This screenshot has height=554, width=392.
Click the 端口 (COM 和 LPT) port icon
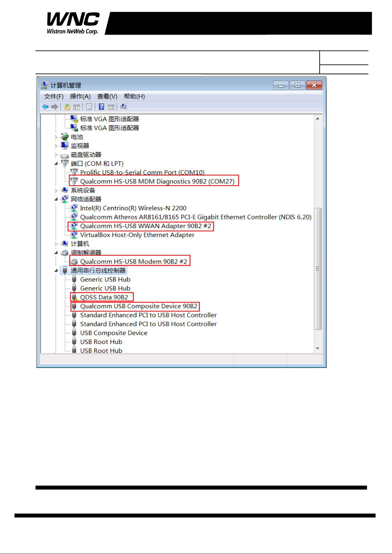point(65,163)
